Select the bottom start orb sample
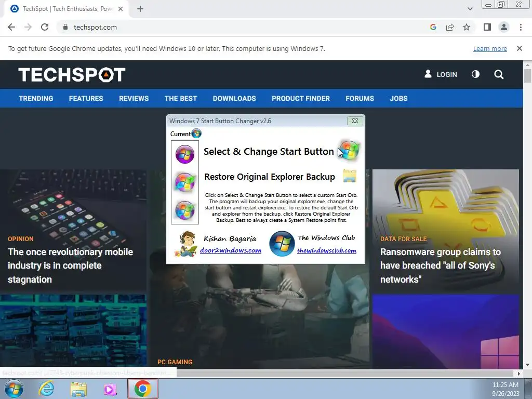This screenshot has height=399, width=532. (185, 210)
